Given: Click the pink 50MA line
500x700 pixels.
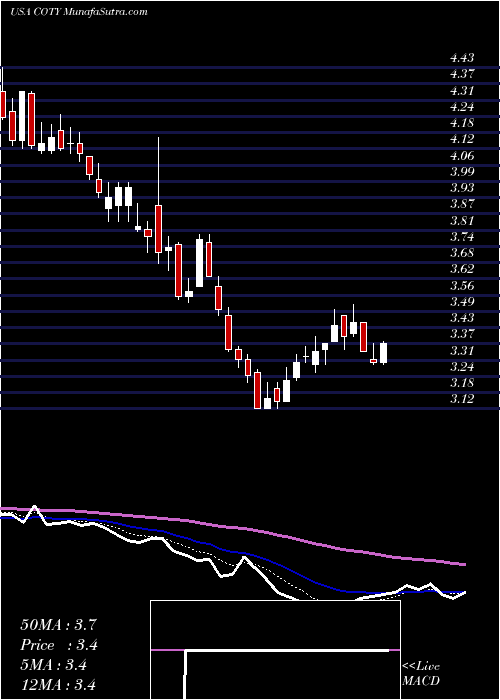Looking at the screenshot, I should [232, 528].
